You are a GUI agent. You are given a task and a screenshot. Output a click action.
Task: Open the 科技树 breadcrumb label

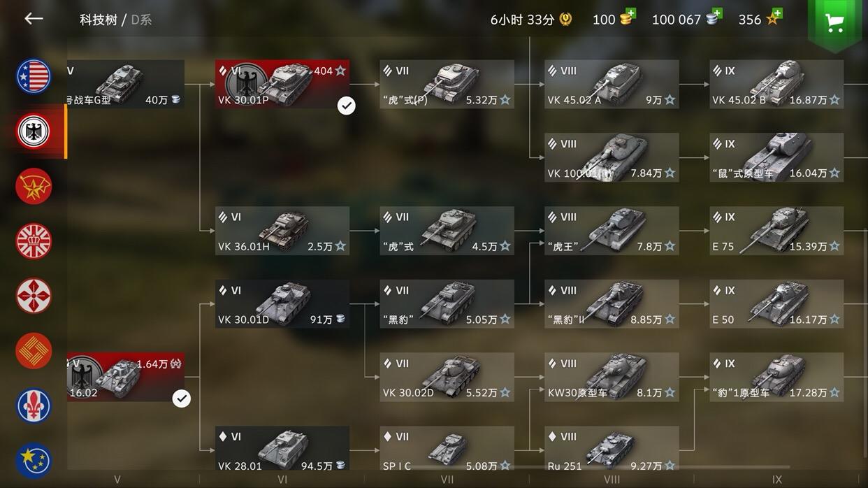[99, 20]
